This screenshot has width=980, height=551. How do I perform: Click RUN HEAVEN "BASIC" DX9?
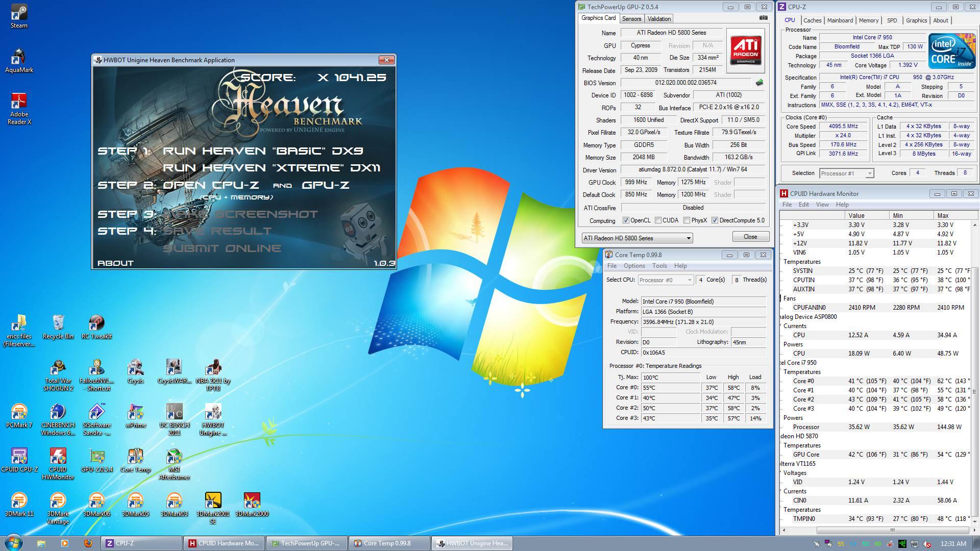coord(263,151)
